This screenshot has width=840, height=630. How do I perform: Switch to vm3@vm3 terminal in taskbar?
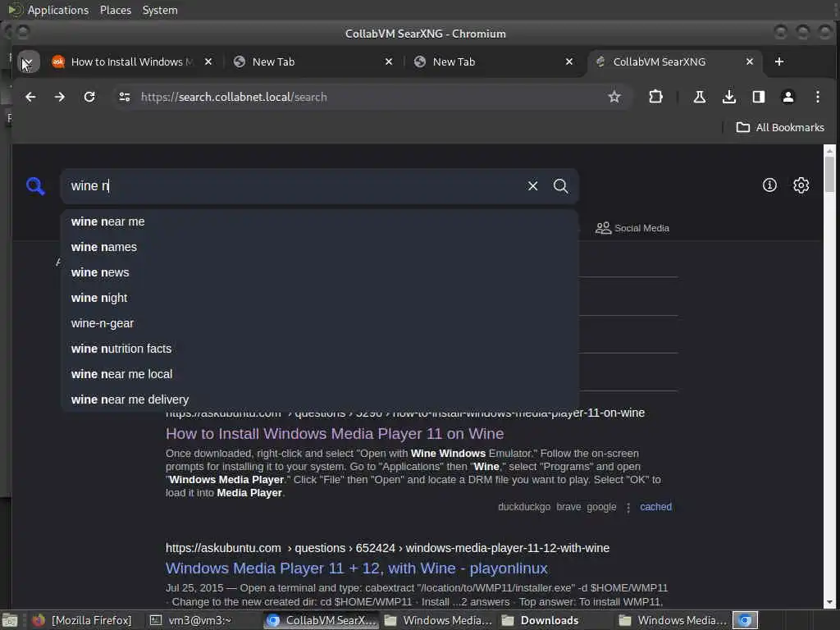click(190, 620)
